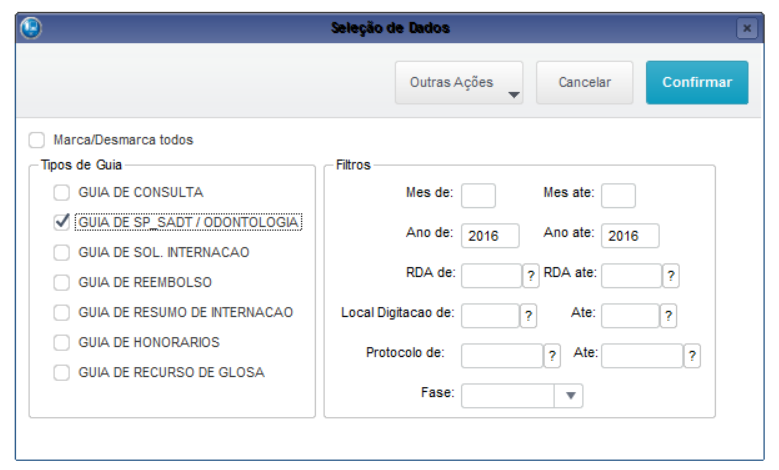
Task: Click the Local Digitacao Ate lookup icon
Action: (x=668, y=316)
